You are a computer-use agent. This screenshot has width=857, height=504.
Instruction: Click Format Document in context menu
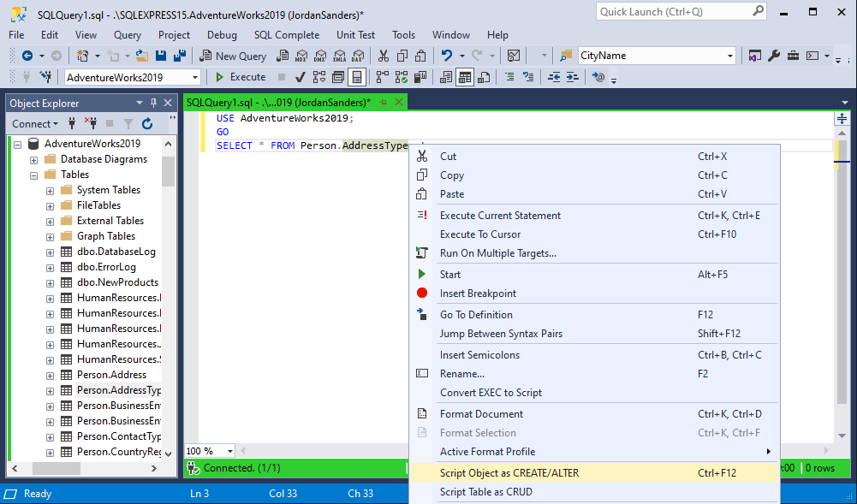(x=593, y=414)
